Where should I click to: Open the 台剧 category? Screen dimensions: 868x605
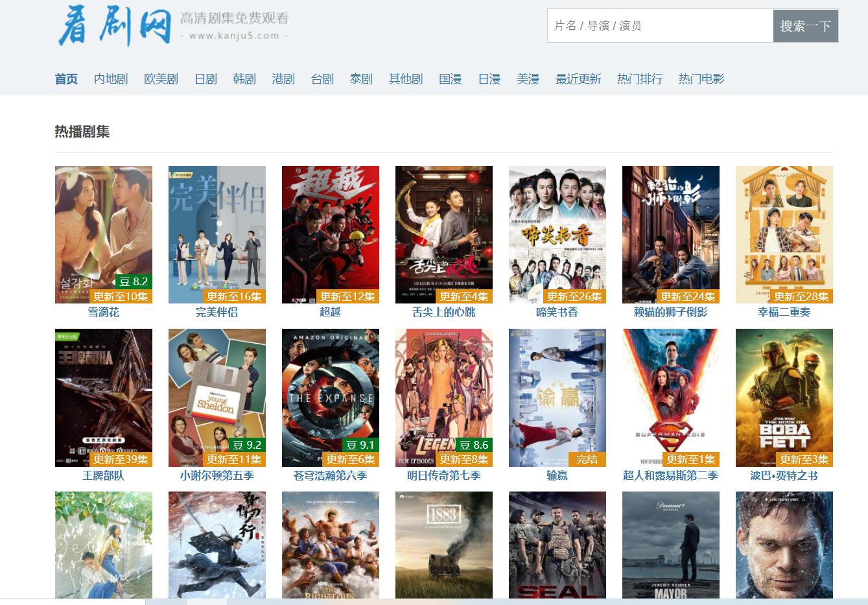[322, 79]
